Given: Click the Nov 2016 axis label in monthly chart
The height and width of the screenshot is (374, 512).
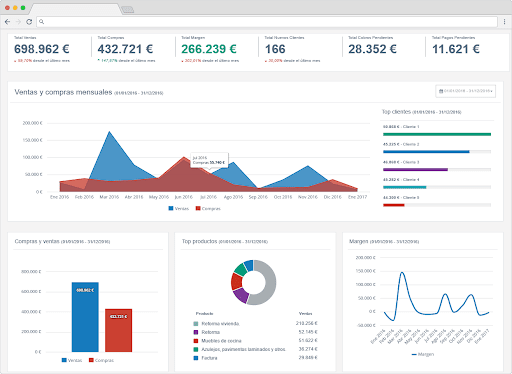Looking at the screenshot, I should tap(308, 197).
